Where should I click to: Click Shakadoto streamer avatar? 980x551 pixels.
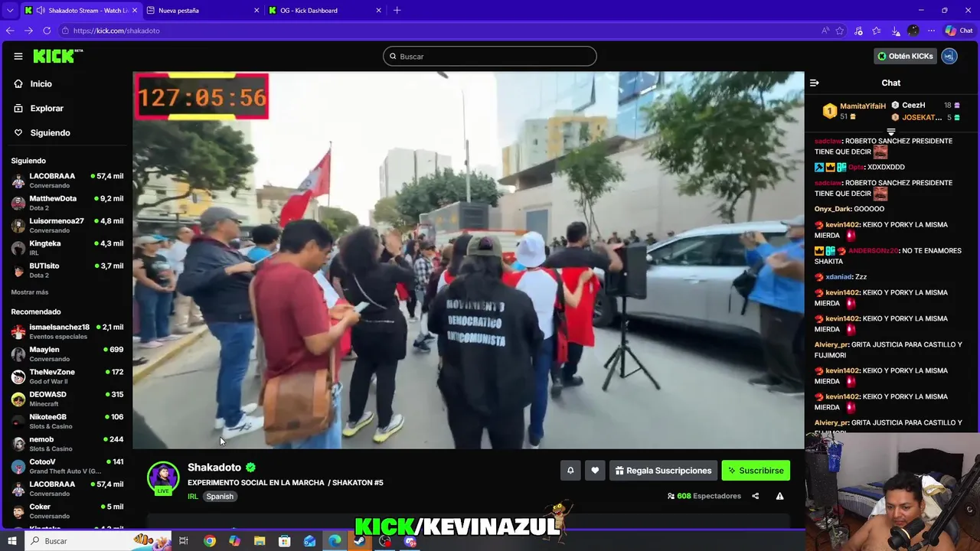point(163,478)
